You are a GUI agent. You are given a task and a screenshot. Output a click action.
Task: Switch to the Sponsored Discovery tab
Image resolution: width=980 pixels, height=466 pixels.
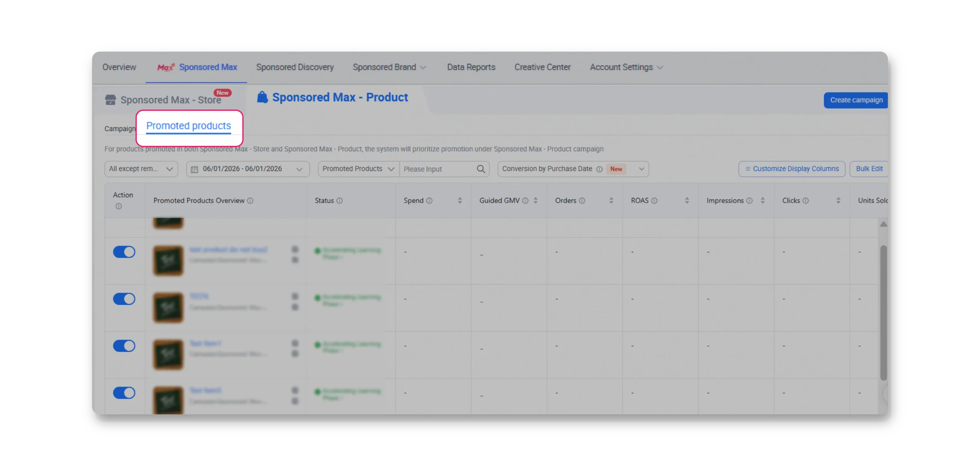point(295,67)
